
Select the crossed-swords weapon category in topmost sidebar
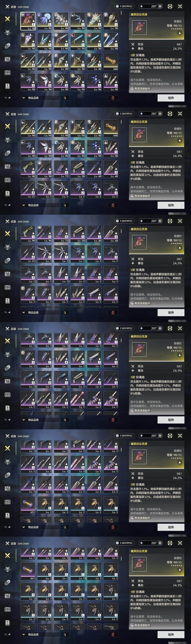(x=7, y=19)
